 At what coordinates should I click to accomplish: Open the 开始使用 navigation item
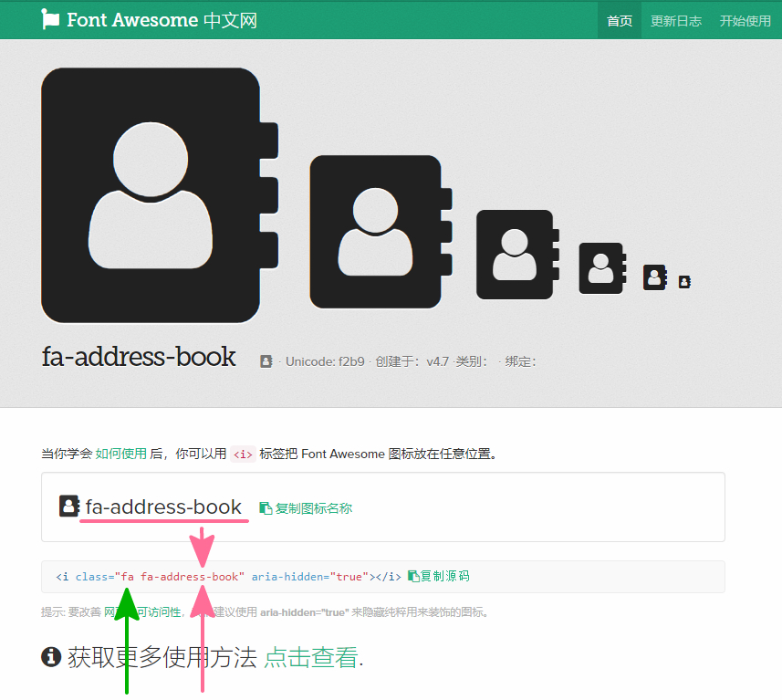click(x=745, y=20)
